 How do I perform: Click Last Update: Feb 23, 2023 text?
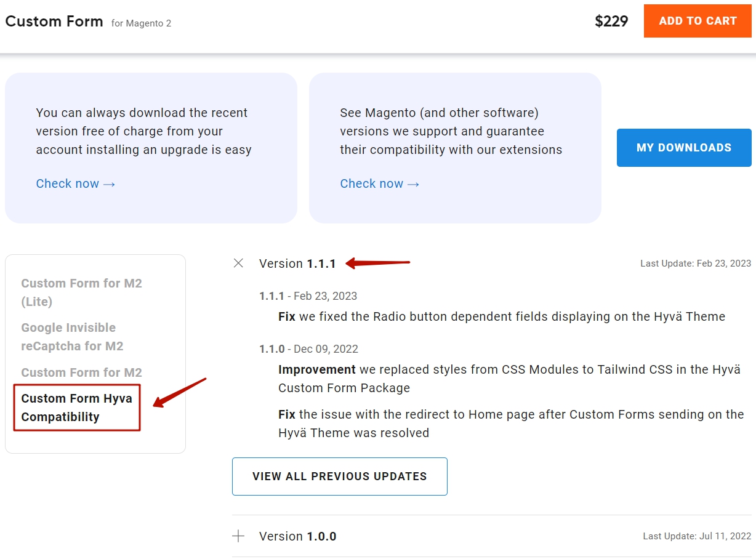pos(696,263)
